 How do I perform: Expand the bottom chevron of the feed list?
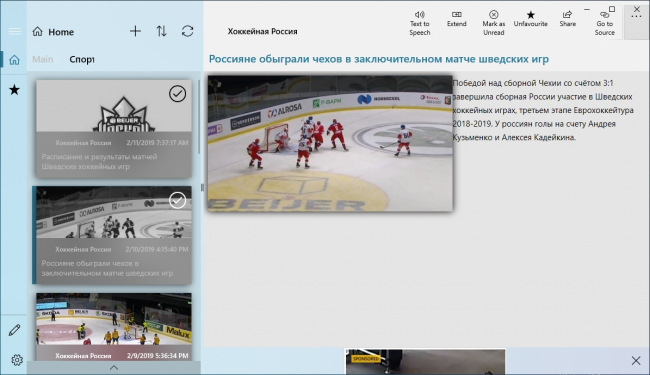pyautogui.click(x=114, y=368)
